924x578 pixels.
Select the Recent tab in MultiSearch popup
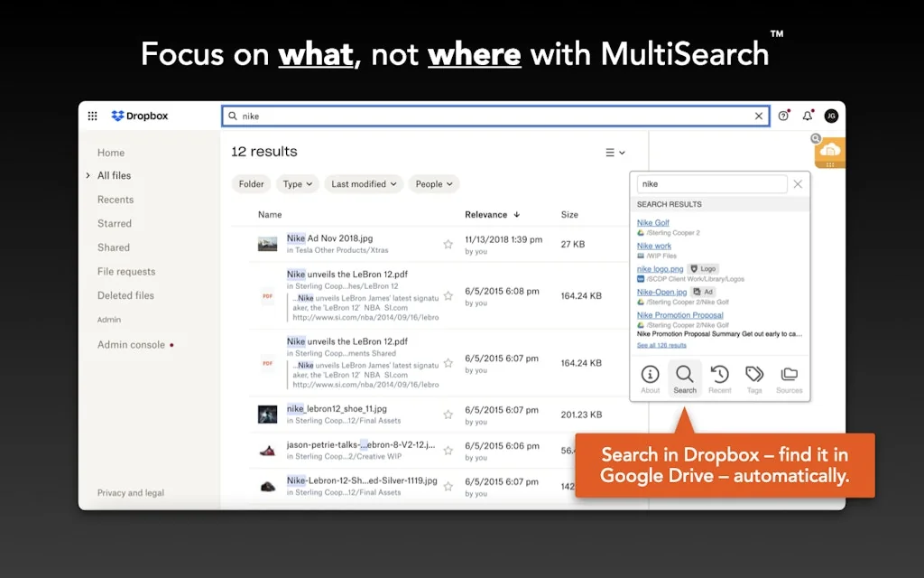pos(720,379)
